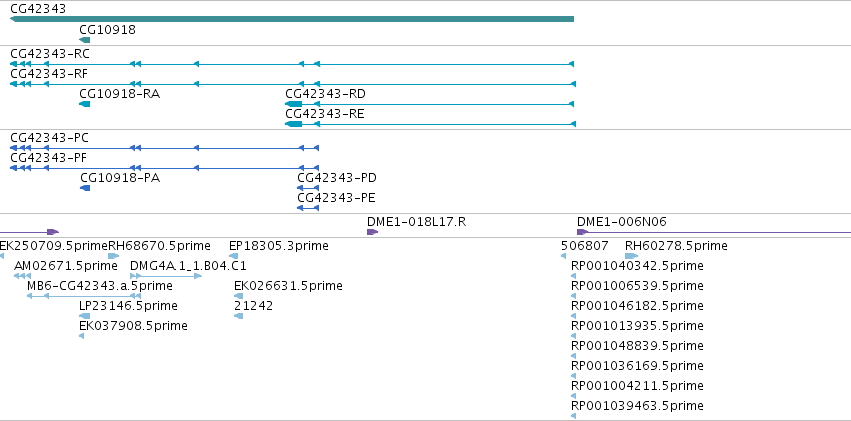Click the CG42343-RD transcript exon block
The image size is (851, 421).
tap(294, 104)
